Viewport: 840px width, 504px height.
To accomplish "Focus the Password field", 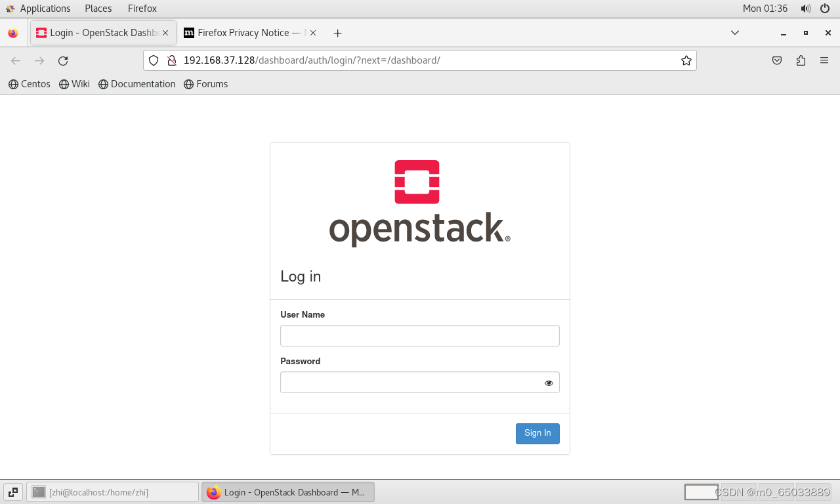I will [420, 383].
